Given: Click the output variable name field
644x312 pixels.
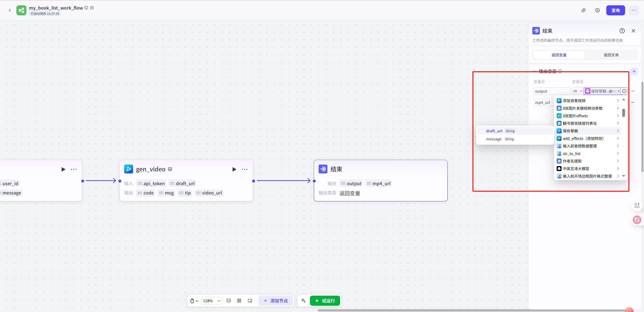Looking at the screenshot, I should (x=551, y=91).
